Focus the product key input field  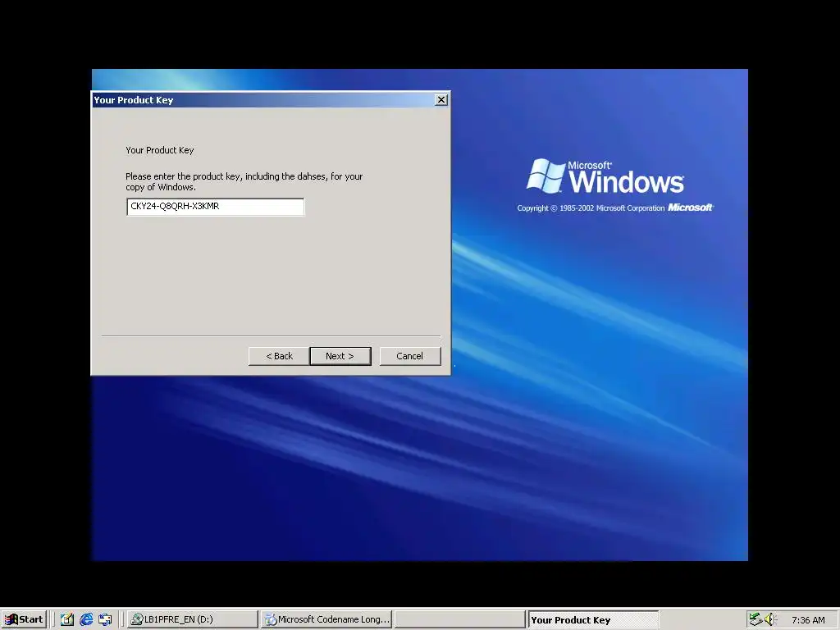(x=216, y=207)
